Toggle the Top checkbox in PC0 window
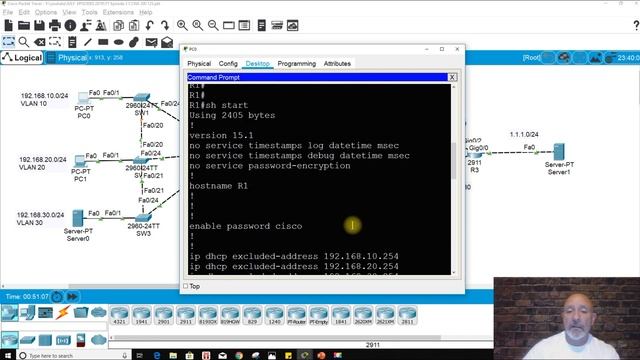 click(x=186, y=286)
